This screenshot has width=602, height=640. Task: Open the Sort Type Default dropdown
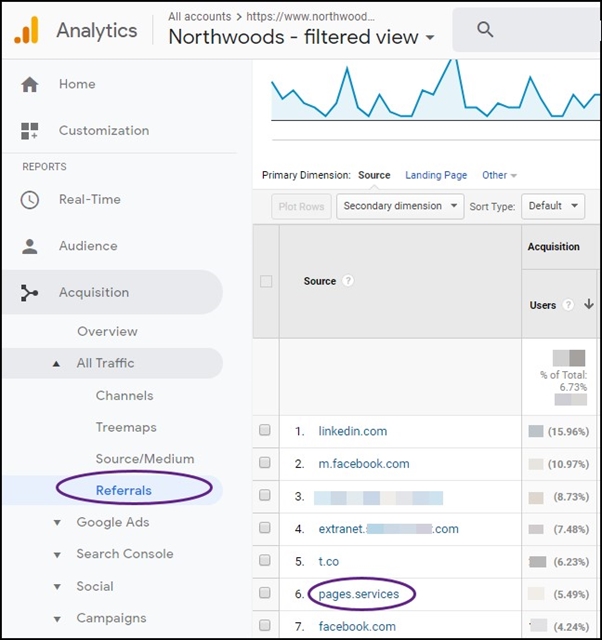pos(553,206)
